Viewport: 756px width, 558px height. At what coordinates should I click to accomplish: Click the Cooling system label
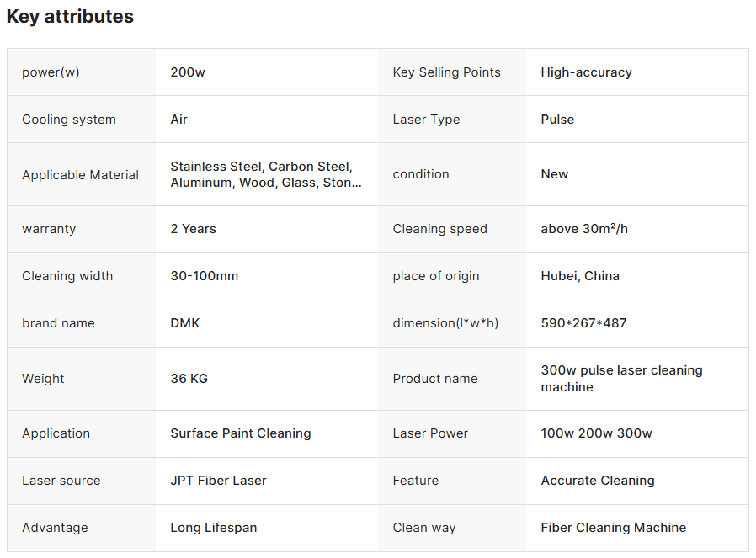click(x=69, y=120)
